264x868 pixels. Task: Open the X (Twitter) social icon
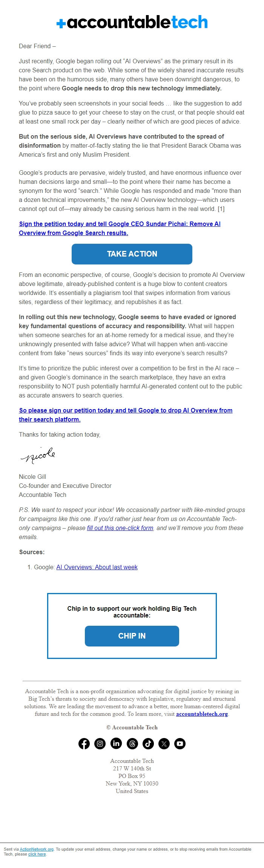point(164,743)
